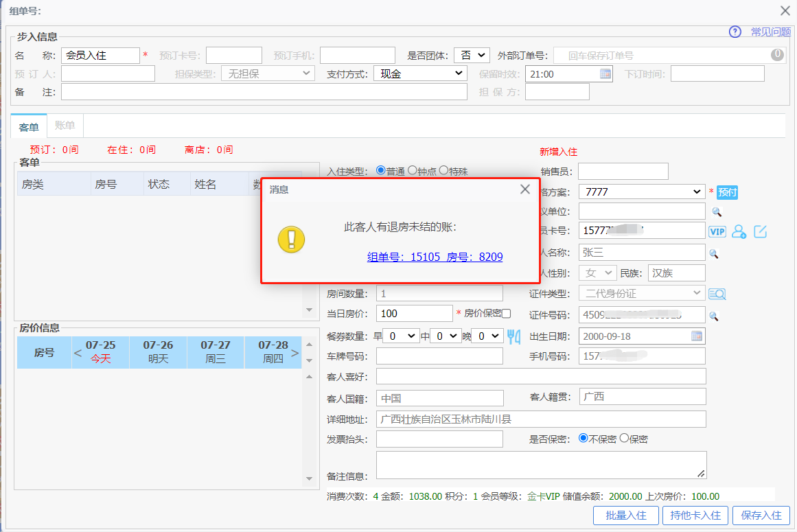This screenshot has height=532, width=797.
Task: Click the 发票抬头 input field
Action: click(x=439, y=439)
